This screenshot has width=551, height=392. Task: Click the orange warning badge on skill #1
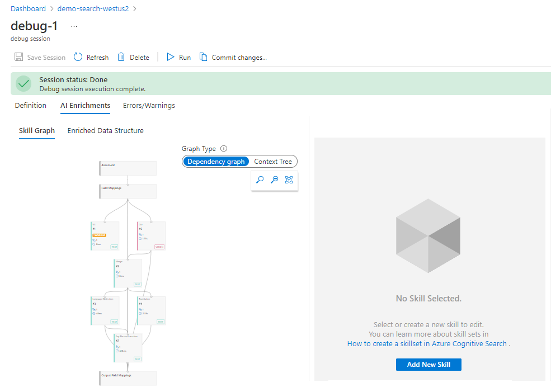click(100, 235)
